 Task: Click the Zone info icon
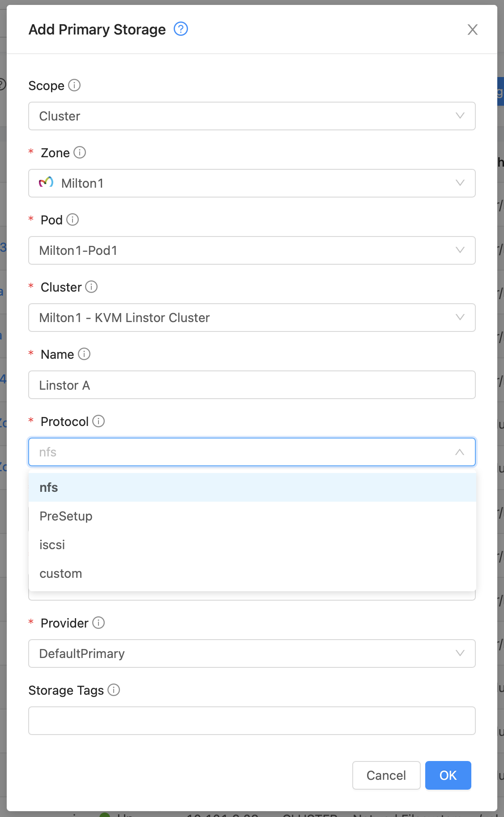click(80, 153)
